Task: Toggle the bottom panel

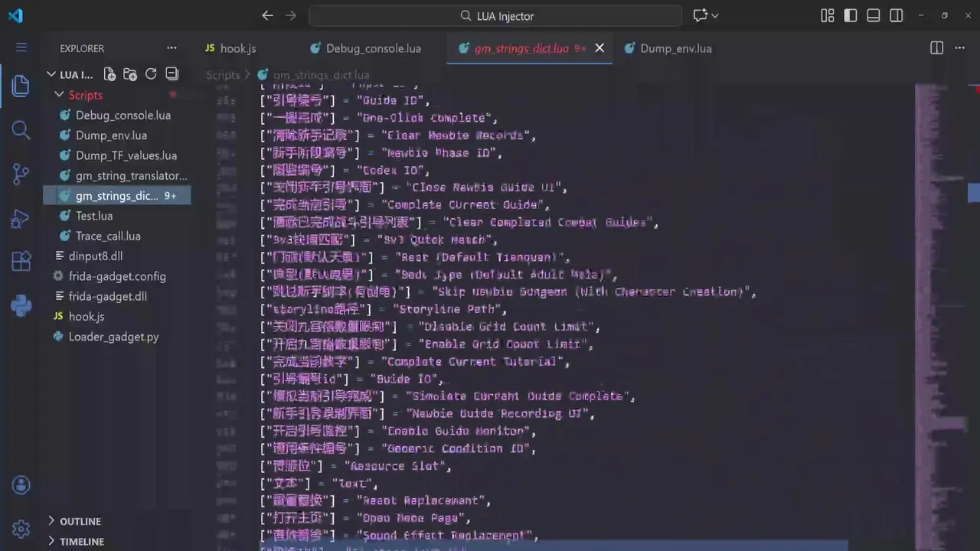Action: pyautogui.click(x=874, y=15)
